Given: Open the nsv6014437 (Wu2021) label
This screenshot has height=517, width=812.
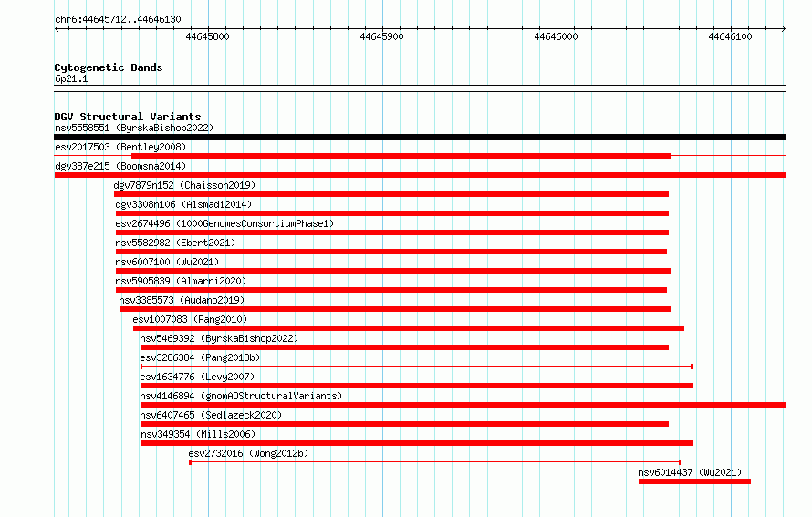Looking at the screenshot, I should tap(690, 472).
